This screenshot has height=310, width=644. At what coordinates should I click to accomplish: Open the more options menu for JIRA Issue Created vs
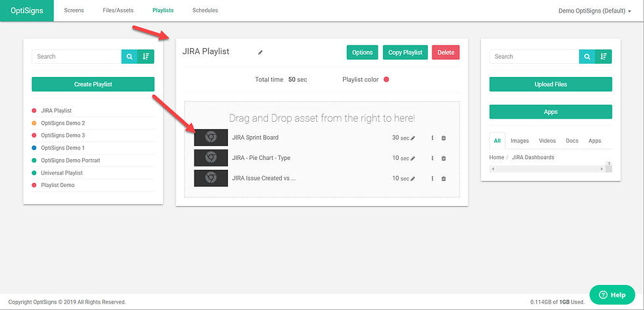[432, 178]
